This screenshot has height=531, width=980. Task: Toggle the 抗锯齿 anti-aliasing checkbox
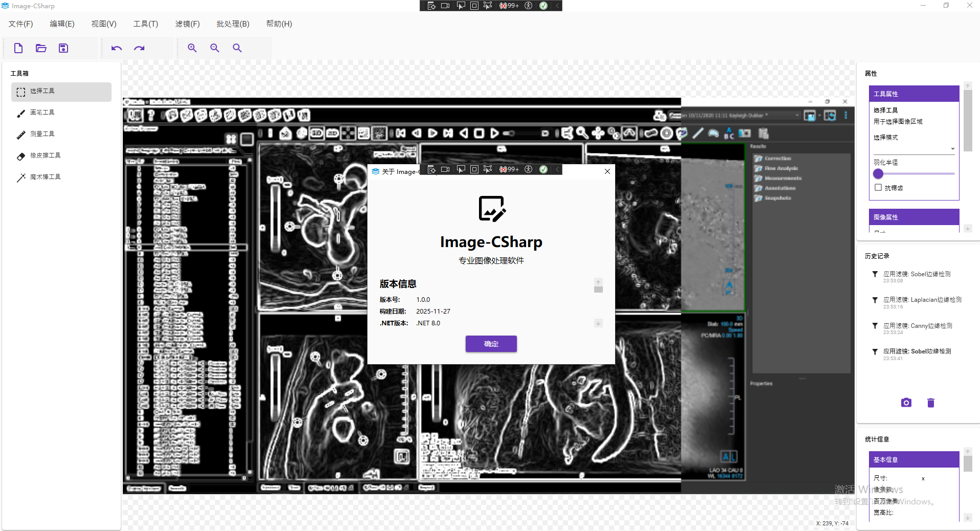click(x=878, y=188)
